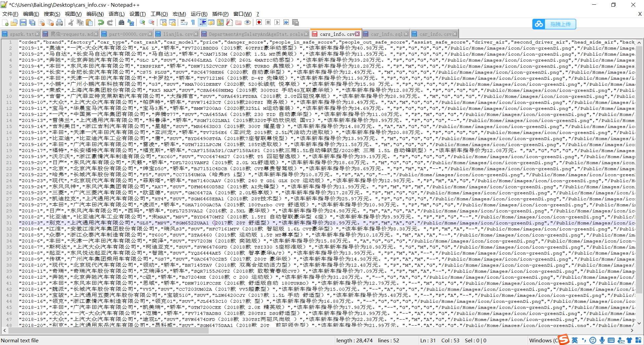644x345 pixels.
Task: Click the Replace toolbar icon
Action: [x=131, y=22]
